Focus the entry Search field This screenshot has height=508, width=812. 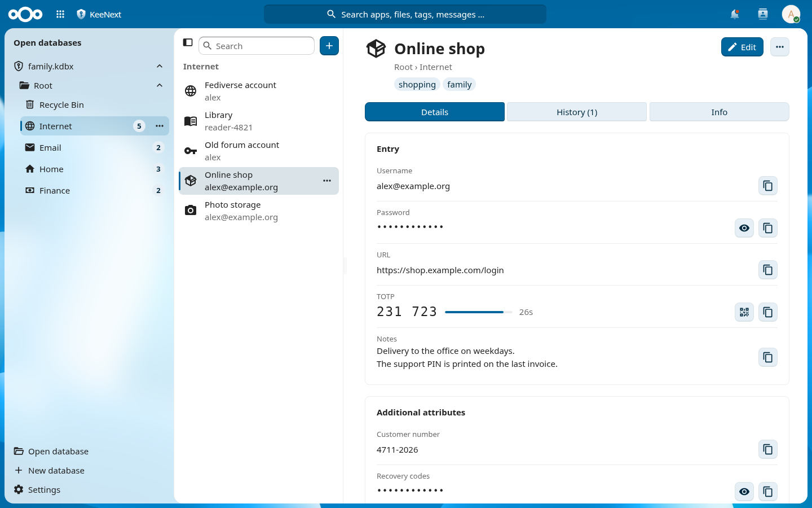(x=257, y=46)
